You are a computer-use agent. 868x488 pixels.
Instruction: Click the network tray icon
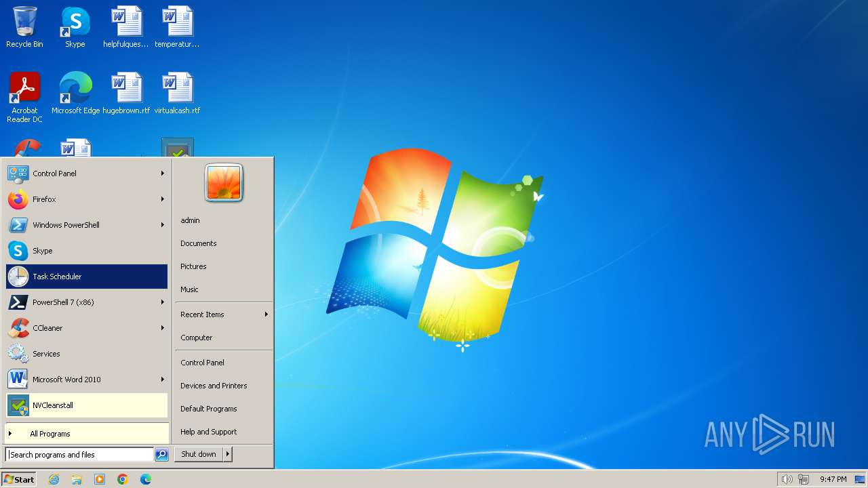[804, 479]
